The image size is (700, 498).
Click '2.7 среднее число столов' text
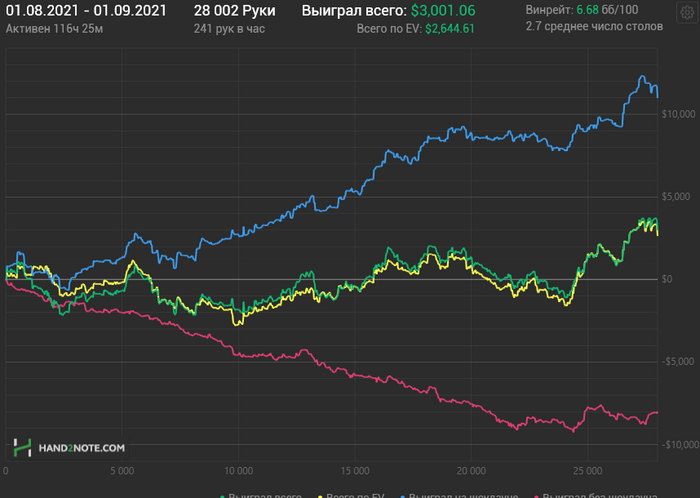594,26
